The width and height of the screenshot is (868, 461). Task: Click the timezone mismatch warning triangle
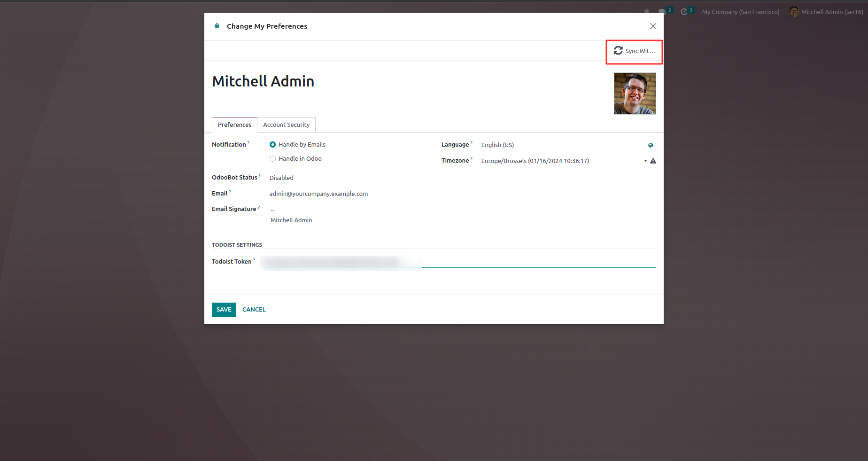click(x=653, y=161)
